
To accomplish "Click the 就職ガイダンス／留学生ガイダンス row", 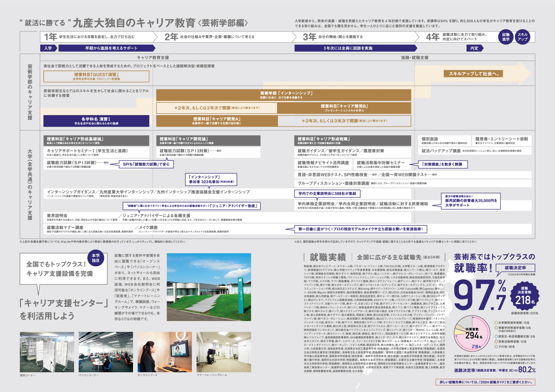I will pos(353,152).
